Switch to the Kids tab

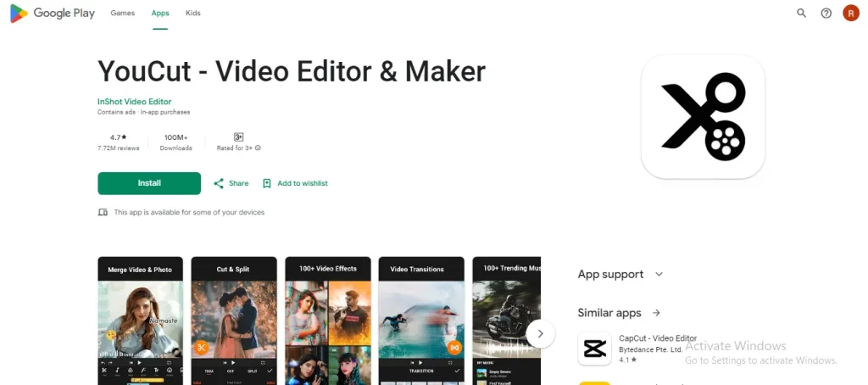193,13
